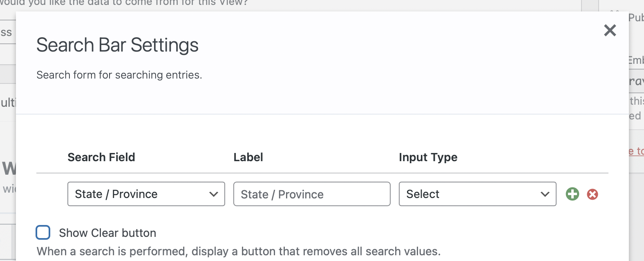Click the 'Show Clear button' label text
The height and width of the screenshot is (261, 644).
click(x=107, y=233)
